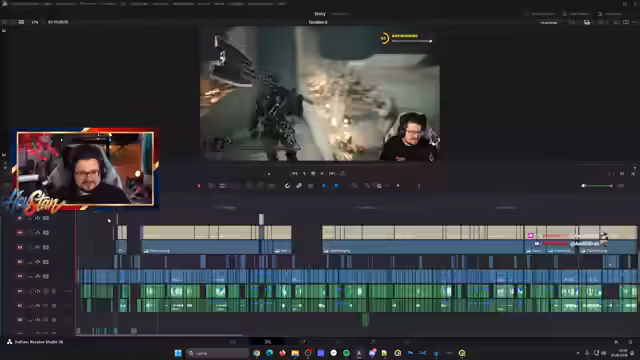
Task: Toggle auto select on track V2
Action: (x=38, y=262)
